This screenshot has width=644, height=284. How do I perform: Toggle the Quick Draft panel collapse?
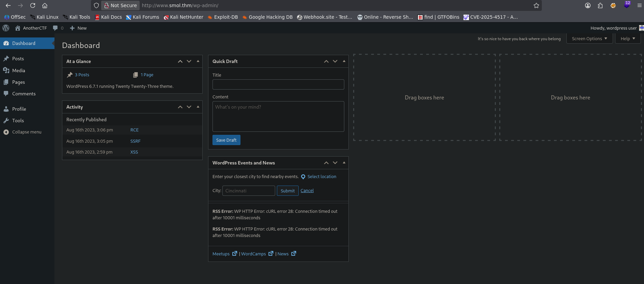344,61
